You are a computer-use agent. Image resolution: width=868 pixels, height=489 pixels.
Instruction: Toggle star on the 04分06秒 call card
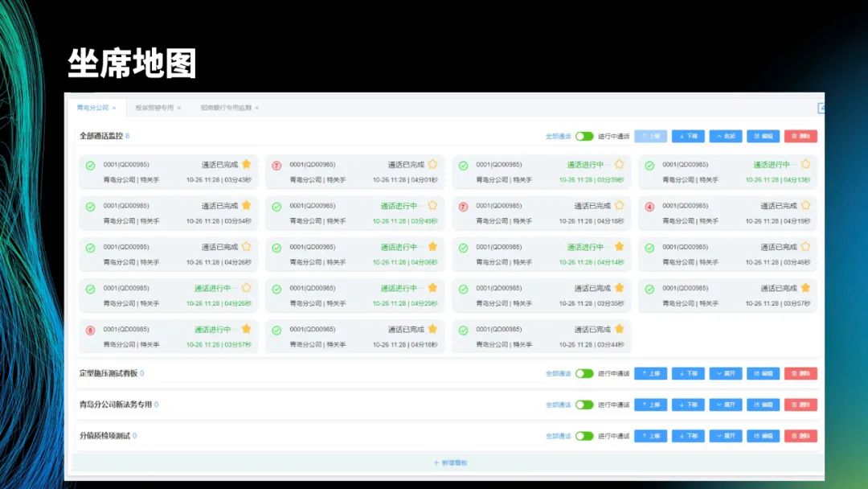coord(432,247)
